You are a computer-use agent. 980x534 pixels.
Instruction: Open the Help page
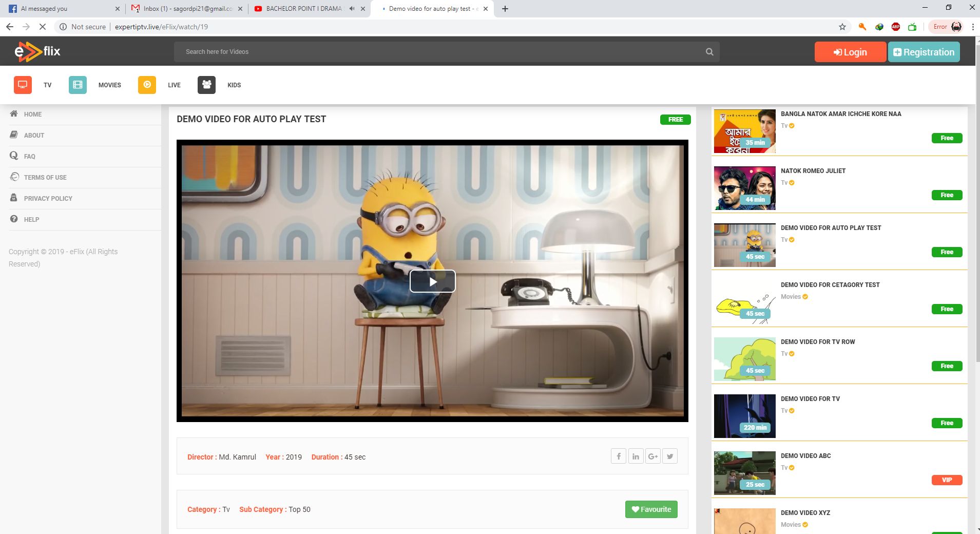[31, 220]
